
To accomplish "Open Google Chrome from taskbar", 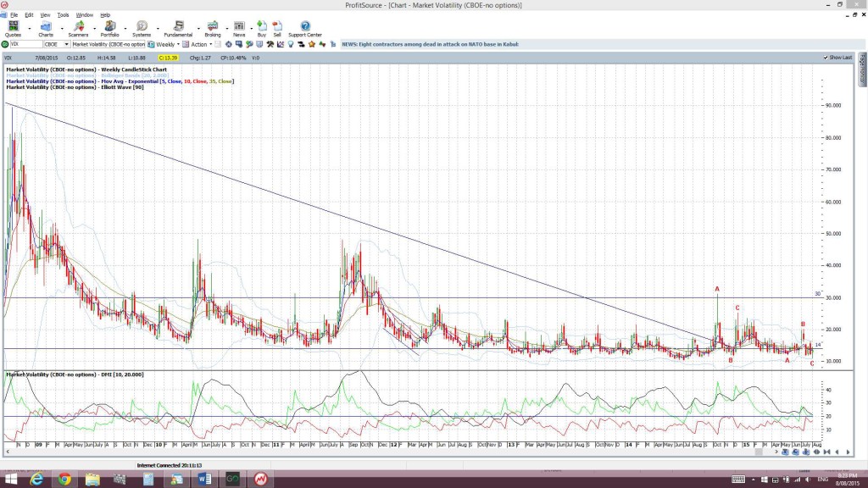I will 64,480.
